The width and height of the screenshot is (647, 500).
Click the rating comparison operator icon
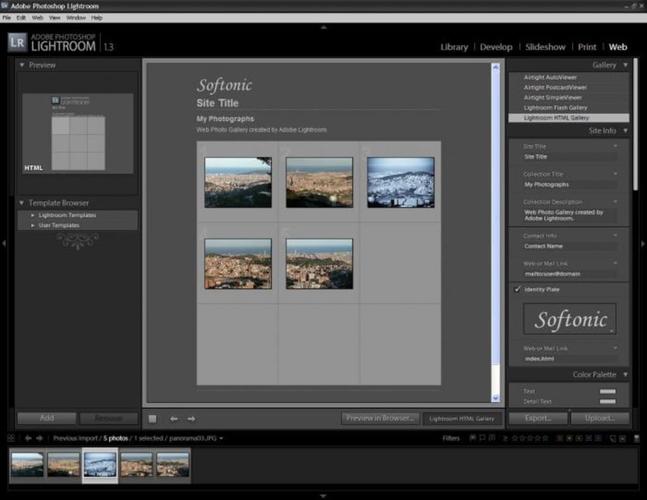(505, 438)
